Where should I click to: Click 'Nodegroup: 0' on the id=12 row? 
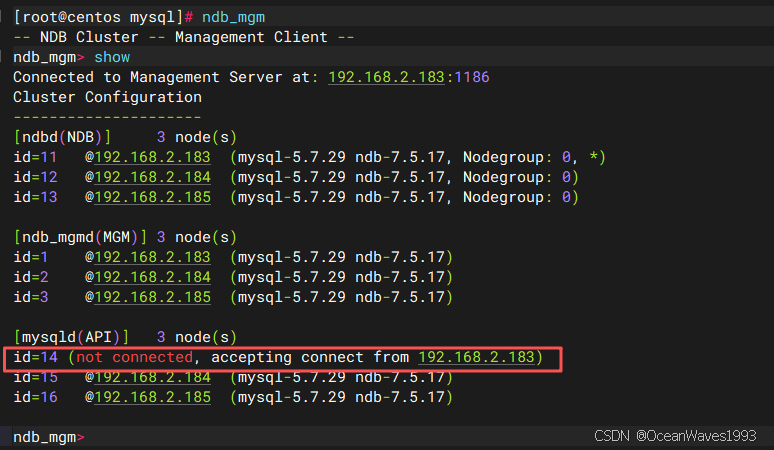tap(517, 177)
